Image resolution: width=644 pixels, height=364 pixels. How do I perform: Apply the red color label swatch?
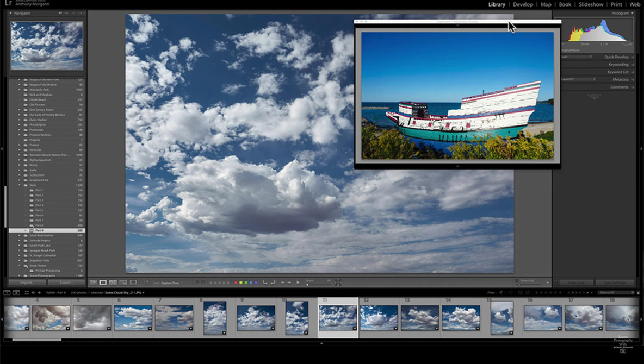236,283
